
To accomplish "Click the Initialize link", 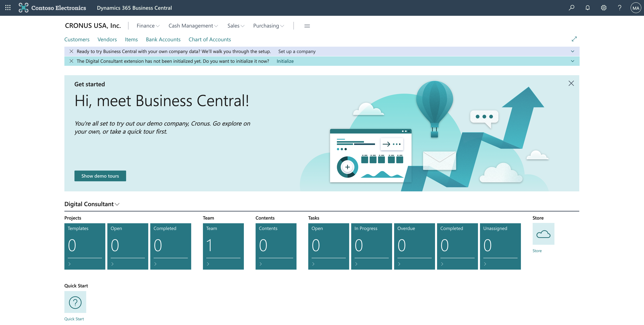I will tap(285, 61).
